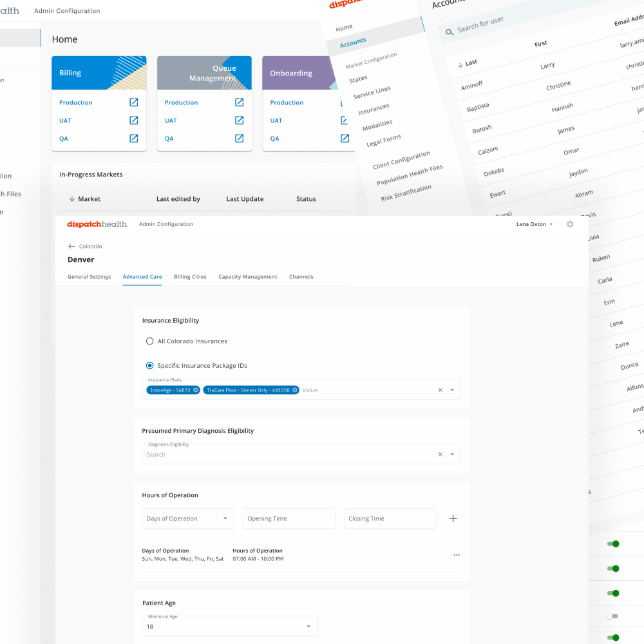This screenshot has width=644, height=644.
Task: Expand the Diagnosis Eligibility dropdown arrow
Action: (452, 454)
